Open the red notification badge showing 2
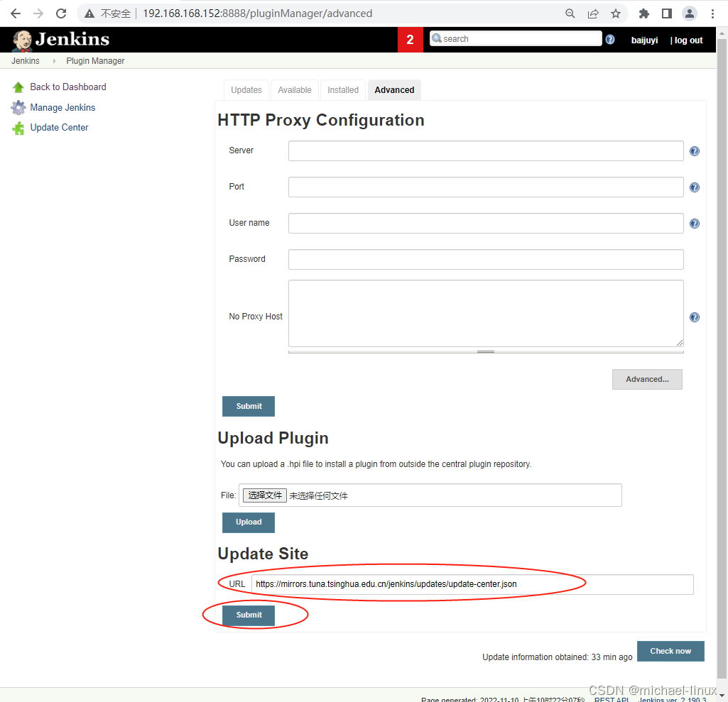 coord(410,40)
